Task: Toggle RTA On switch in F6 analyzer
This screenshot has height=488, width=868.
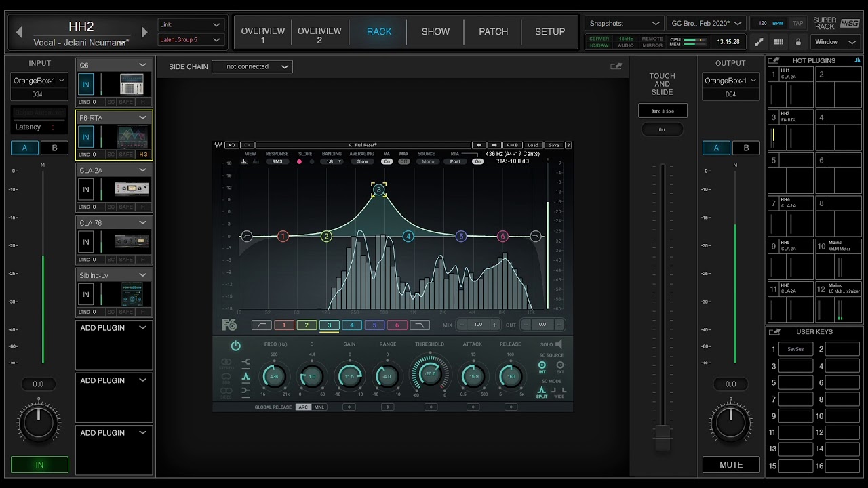Action: coord(478,161)
